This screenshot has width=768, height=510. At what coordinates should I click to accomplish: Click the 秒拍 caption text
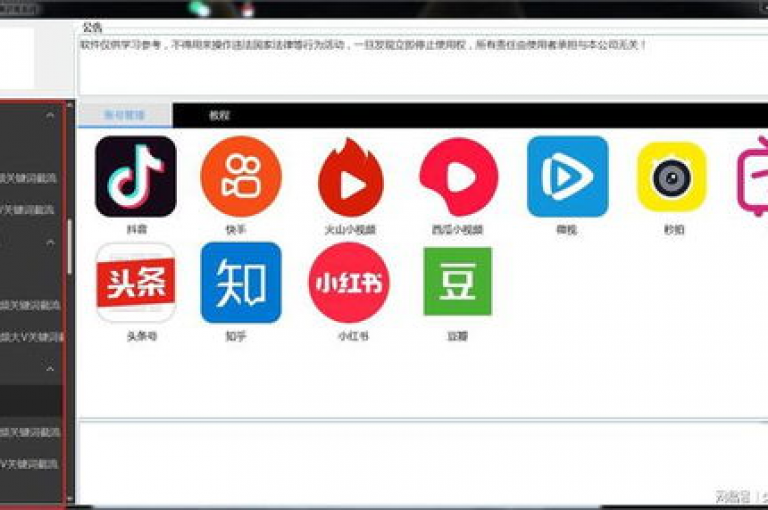[x=674, y=229]
